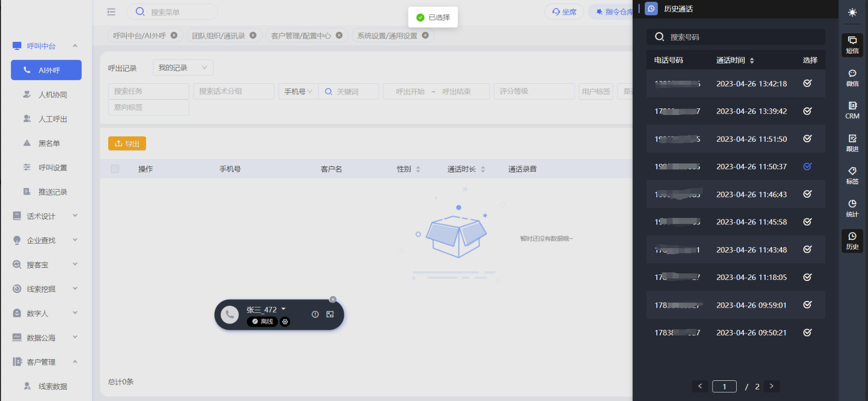
Task: Open the 标签 tag icon
Action: tap(852, 176)
